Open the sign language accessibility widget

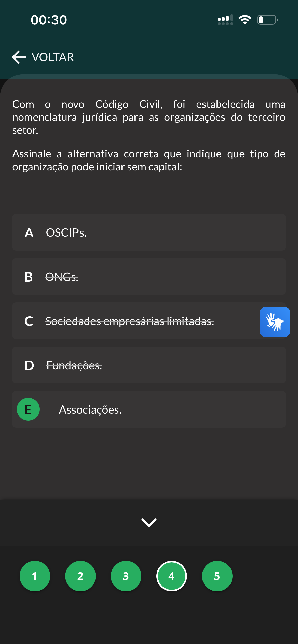coord(275,322)
